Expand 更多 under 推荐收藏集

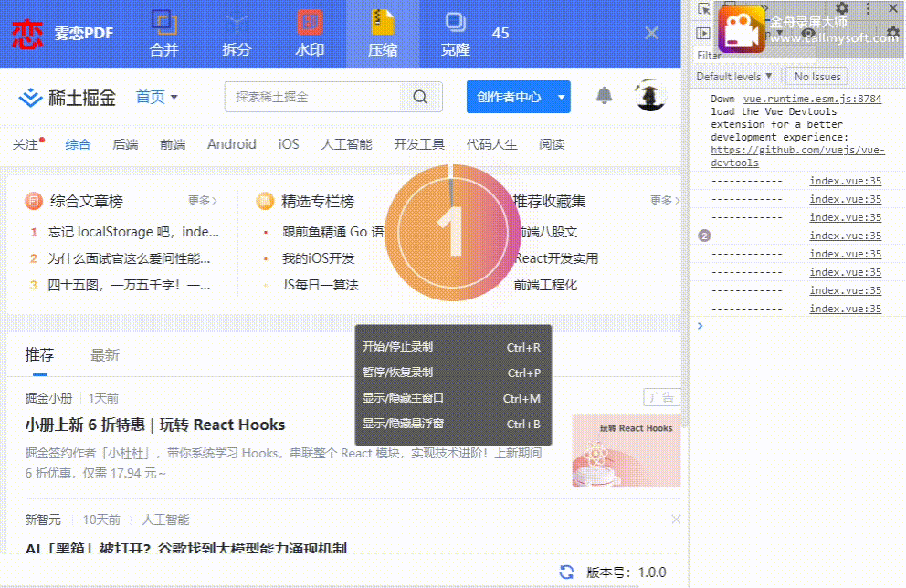[665, 201]
